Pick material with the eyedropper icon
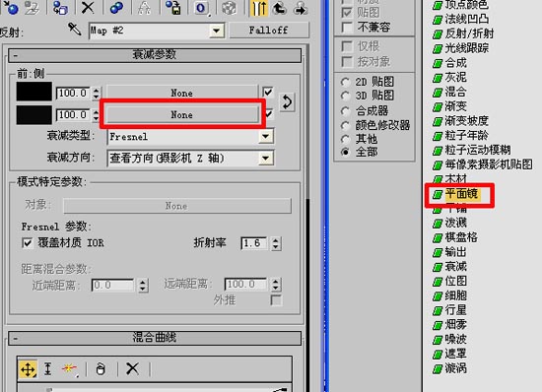 point(74,29)
